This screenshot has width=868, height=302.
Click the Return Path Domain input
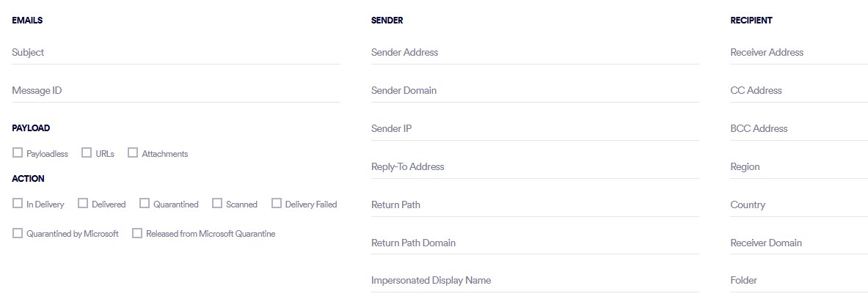[535, 243]
